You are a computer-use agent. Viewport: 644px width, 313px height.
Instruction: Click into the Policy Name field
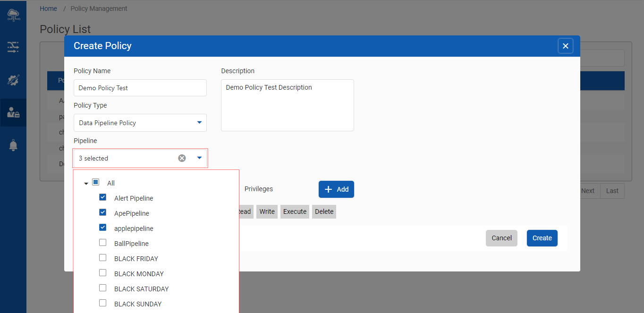[140, 88]
